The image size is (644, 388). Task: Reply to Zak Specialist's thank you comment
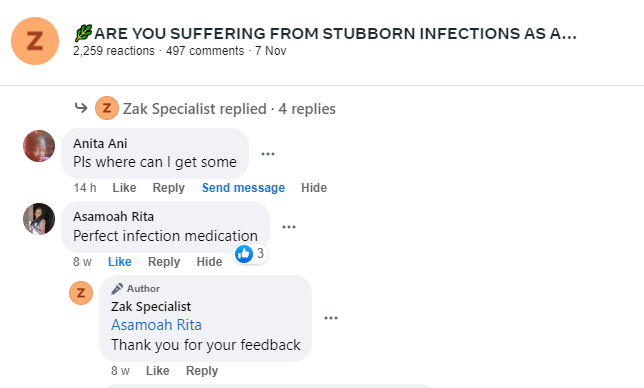pos(202,371)
